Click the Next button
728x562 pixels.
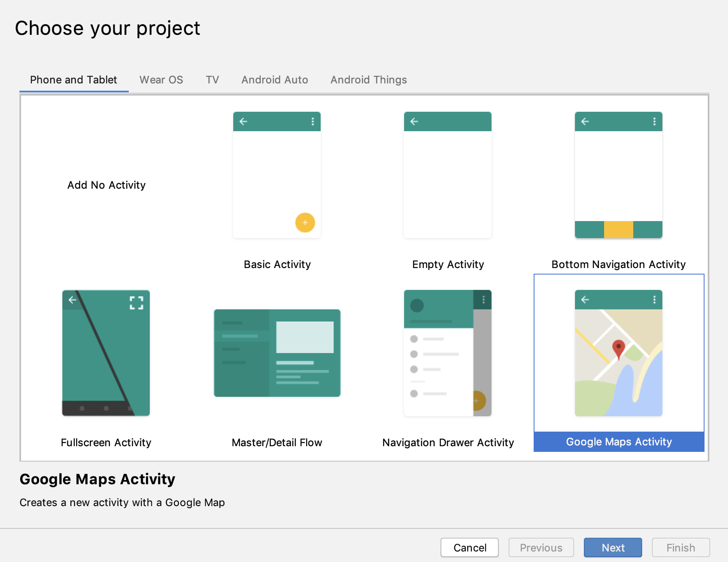click(613, 547)
